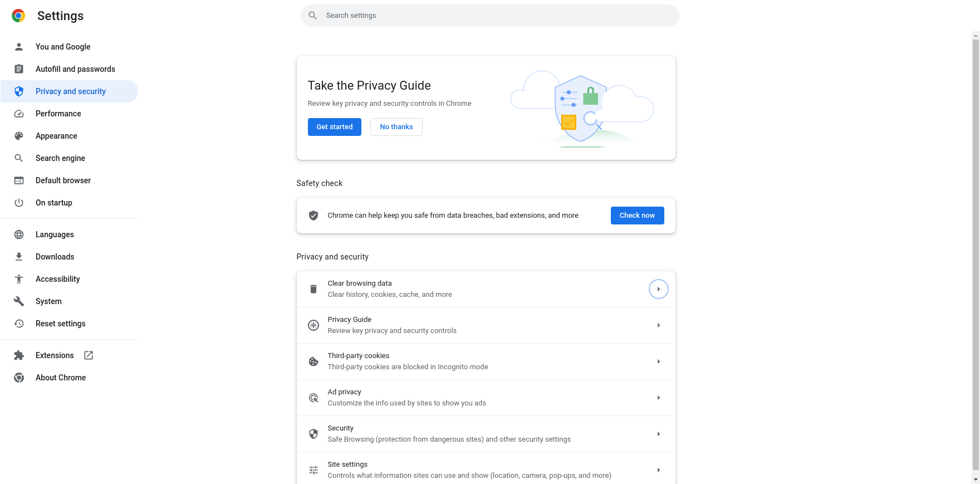
Task: Click the magnifier icon in search bar
Action: 313,16
